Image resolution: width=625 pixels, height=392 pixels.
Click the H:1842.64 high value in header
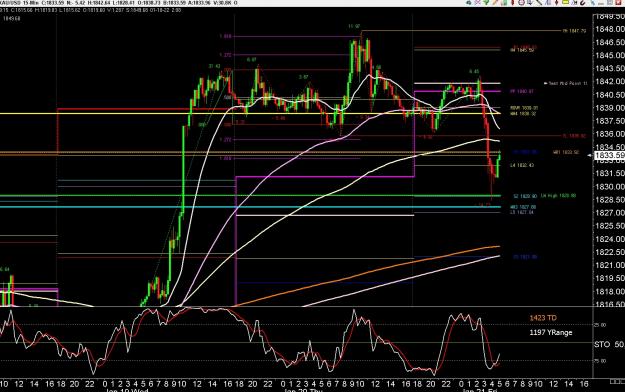coord(98,3)
